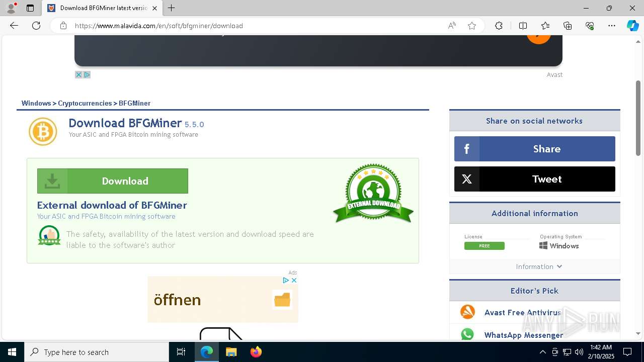Click External download of BFGMiner link
This screenshot has width=644, height=362.
coord(112,205)
